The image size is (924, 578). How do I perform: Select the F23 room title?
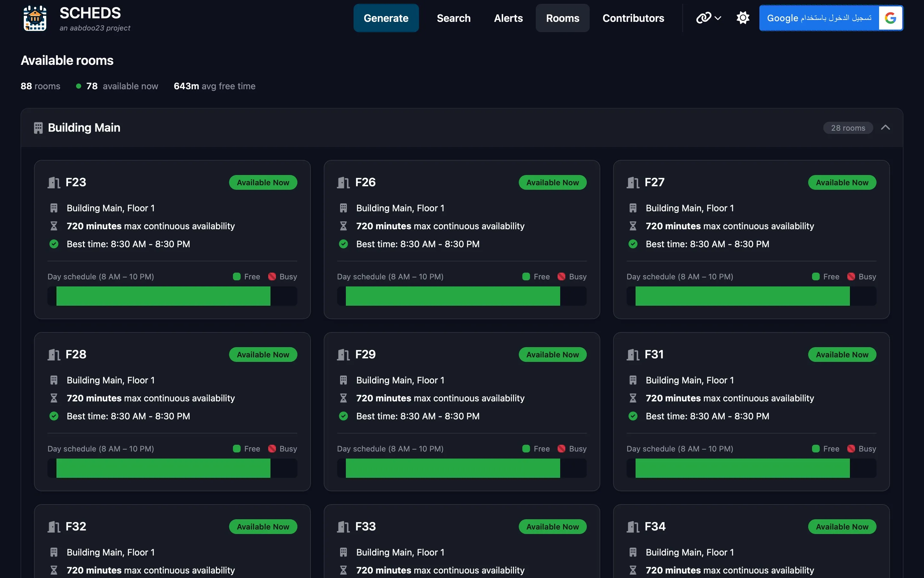(76, 182)
